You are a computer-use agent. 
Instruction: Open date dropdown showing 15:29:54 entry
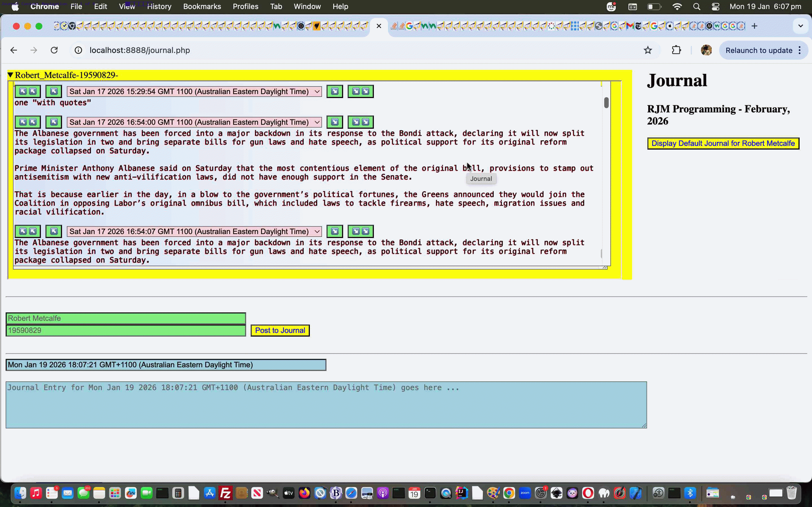click(194, 92)
